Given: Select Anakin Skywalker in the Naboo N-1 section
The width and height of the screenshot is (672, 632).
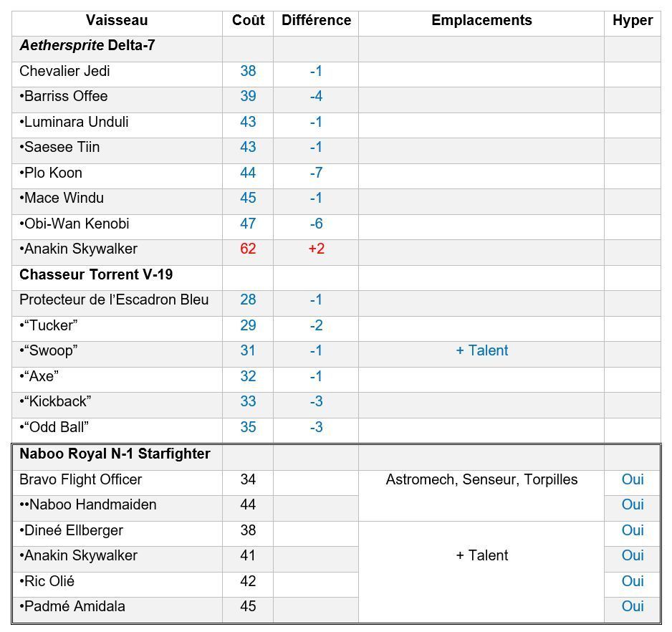Looking at the screenshot, I should [x=78, y=555].
